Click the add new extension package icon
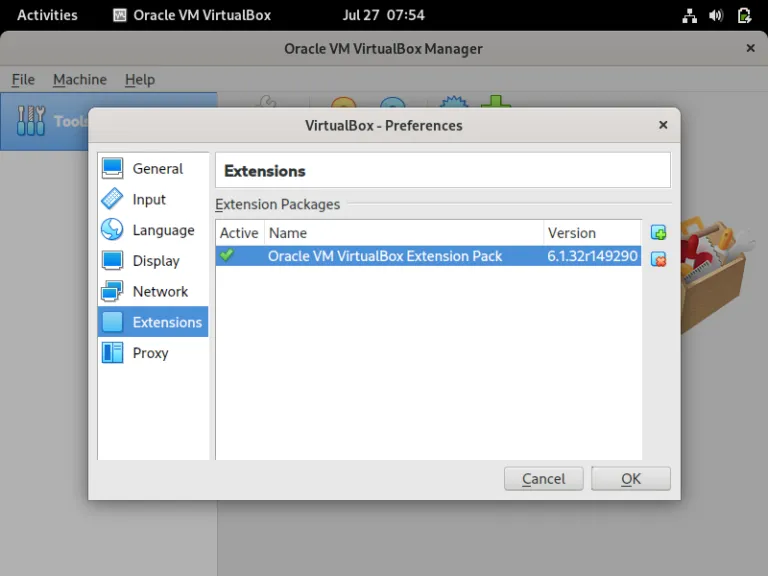 coord(658,233)
